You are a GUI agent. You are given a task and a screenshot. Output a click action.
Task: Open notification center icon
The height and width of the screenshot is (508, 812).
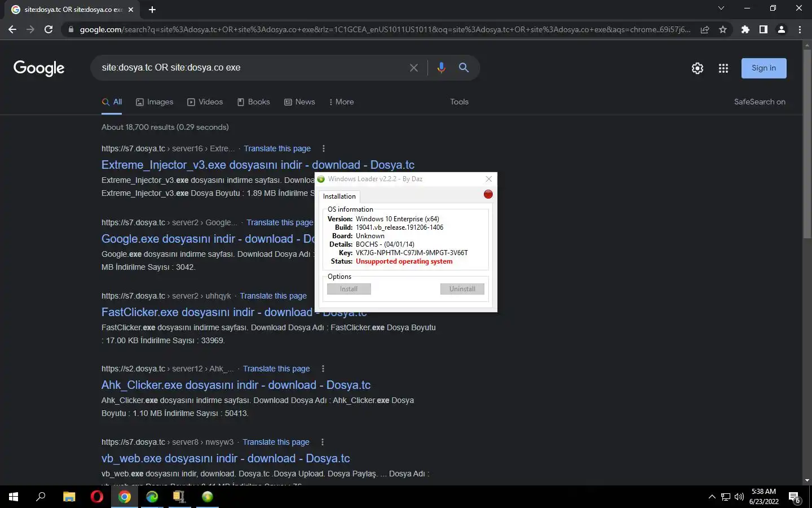795,497
